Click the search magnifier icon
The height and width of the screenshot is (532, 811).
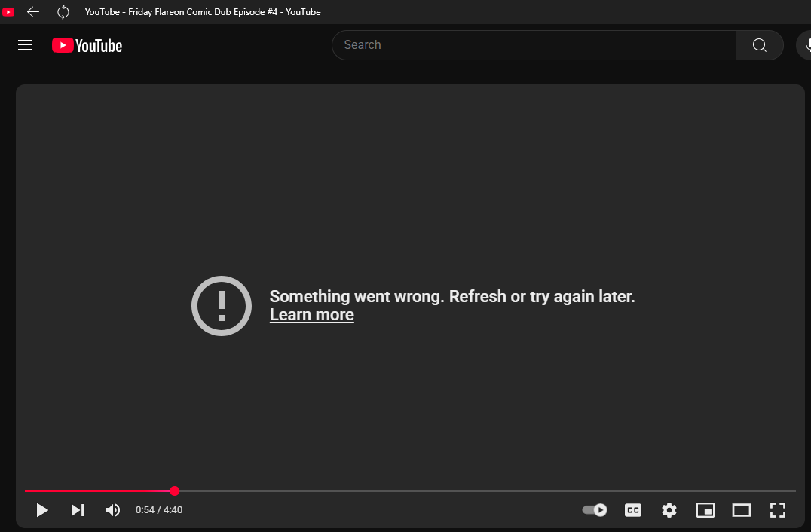pyautogui.click(x=759, y=45)
